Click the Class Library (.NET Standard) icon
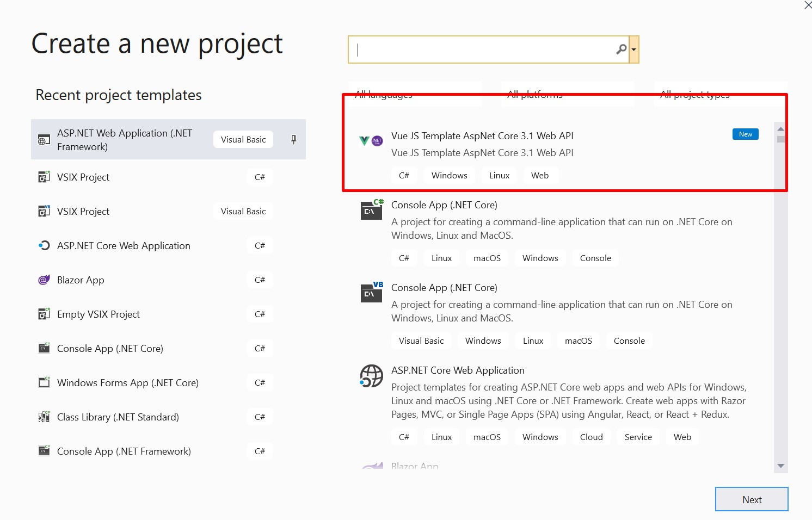 coord(44,417)
